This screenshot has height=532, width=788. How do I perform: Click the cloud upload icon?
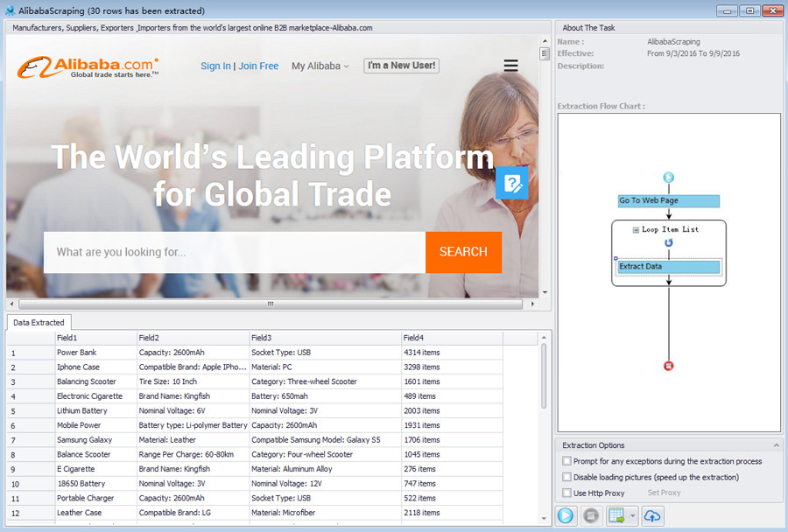(652, 516)
